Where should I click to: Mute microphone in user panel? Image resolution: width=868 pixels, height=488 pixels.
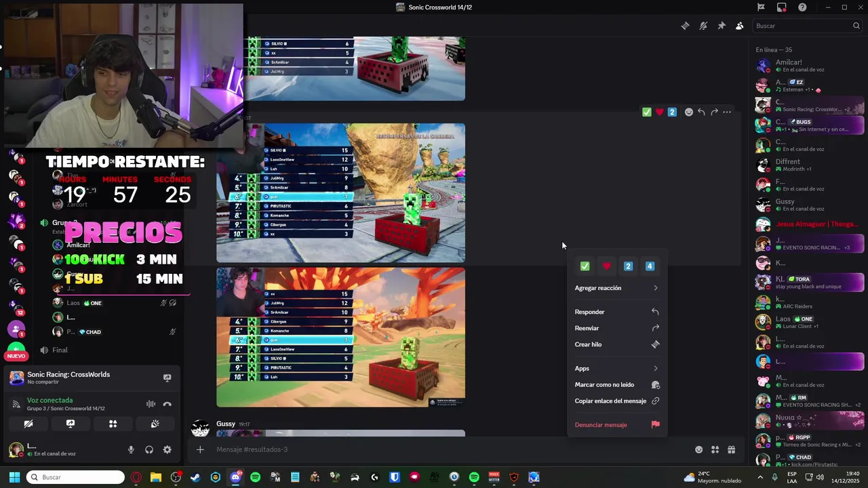point(131,449)
